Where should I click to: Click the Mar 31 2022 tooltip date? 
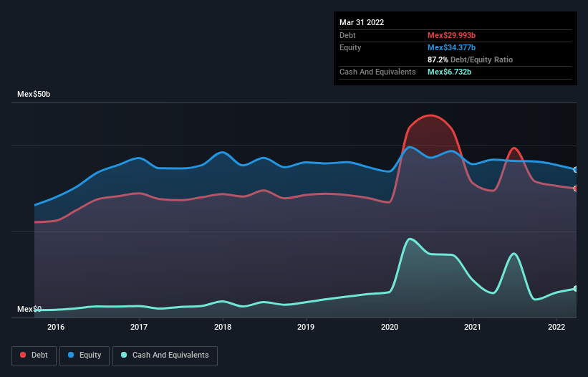click(362, 22)
